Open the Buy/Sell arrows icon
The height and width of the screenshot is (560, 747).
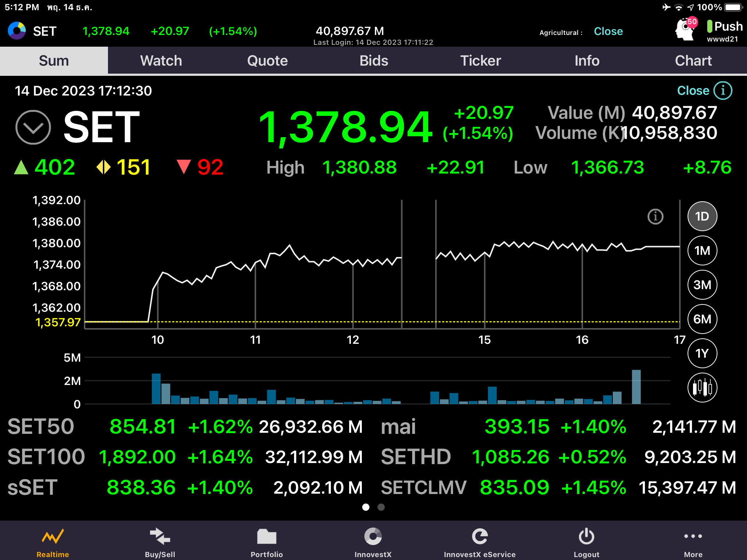pyautogui.click(x=160, y=536)
